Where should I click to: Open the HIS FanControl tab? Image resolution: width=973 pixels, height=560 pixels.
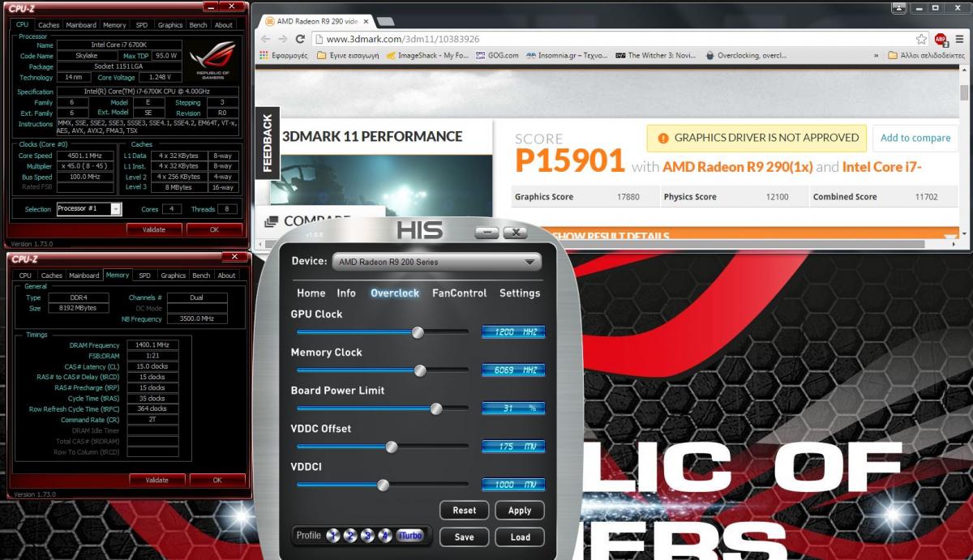click(x=459, y=293)
